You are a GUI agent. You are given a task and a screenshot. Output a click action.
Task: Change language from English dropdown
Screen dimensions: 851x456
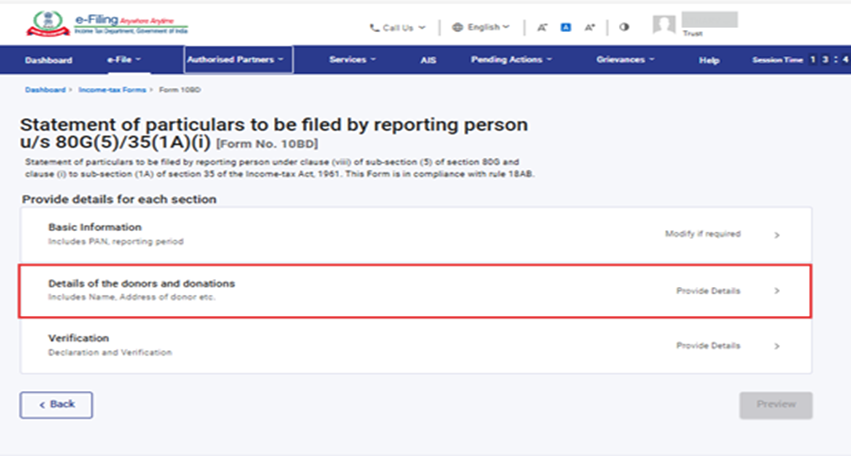pos(480,27)
